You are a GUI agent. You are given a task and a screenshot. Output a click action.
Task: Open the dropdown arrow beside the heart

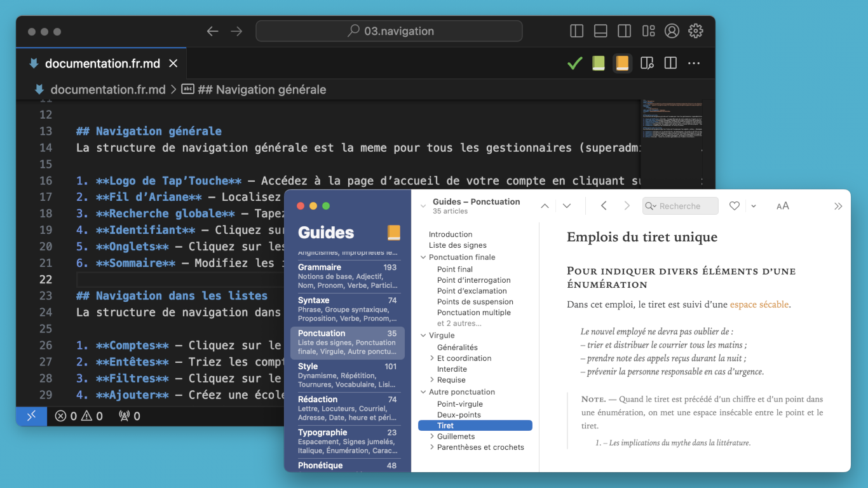tap(754, 206)
